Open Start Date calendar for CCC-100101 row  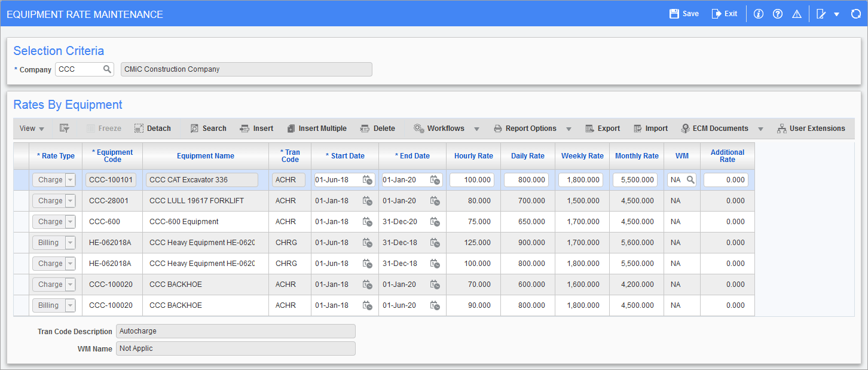[x=368, y=180]
